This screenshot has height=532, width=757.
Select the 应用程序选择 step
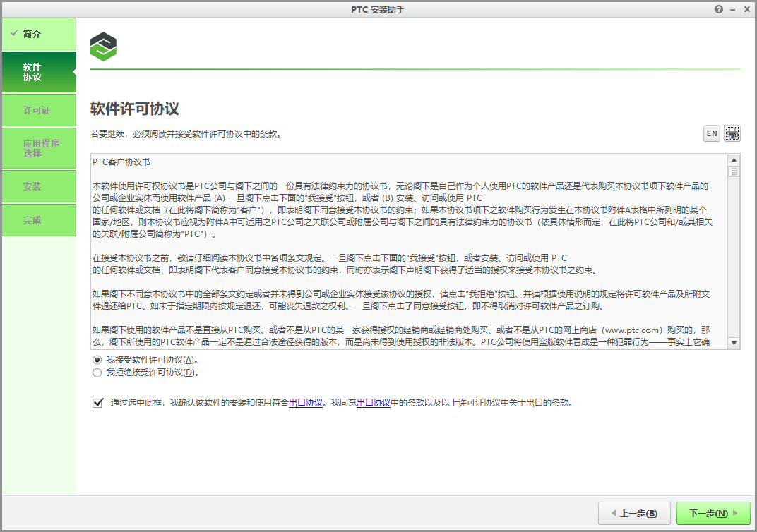pyautogui.click(x=39, y=148)
